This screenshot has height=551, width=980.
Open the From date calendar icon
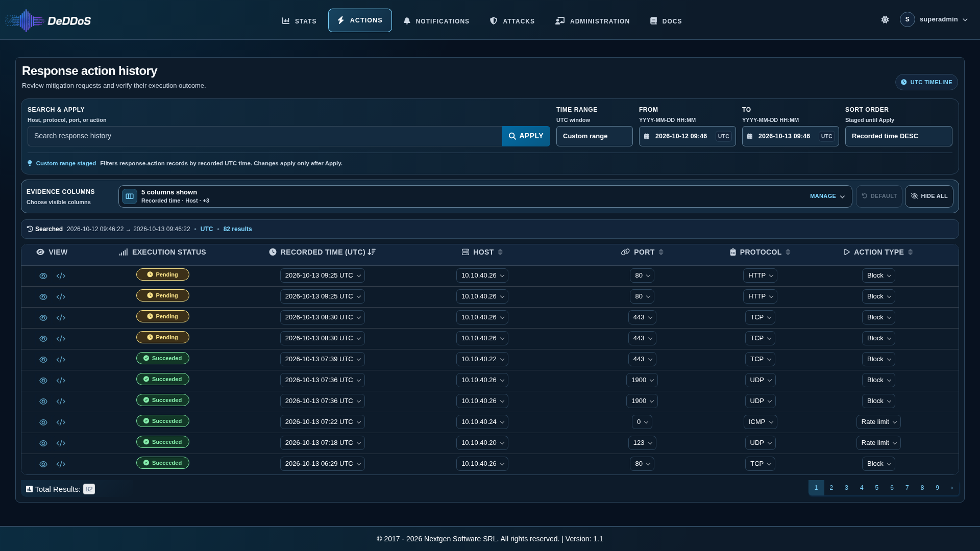click(x=647, y=136)
